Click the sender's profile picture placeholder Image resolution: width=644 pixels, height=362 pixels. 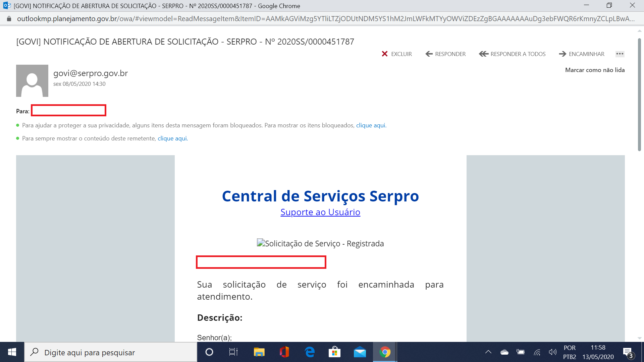tap(32, 81)
